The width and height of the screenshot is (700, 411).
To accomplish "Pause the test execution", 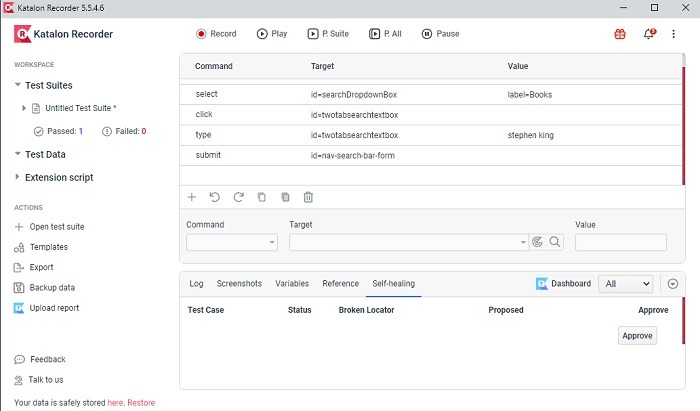I will coord(440,34).
